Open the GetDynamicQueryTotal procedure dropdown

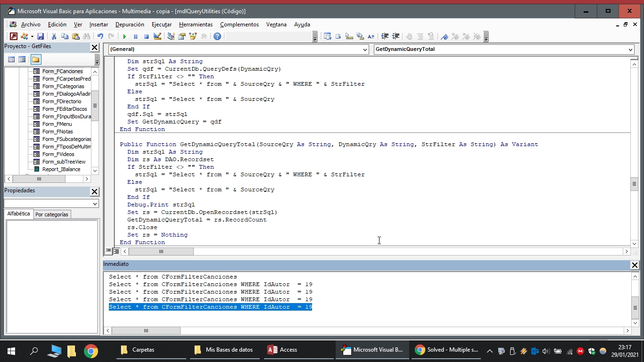(x=630, y=49)
